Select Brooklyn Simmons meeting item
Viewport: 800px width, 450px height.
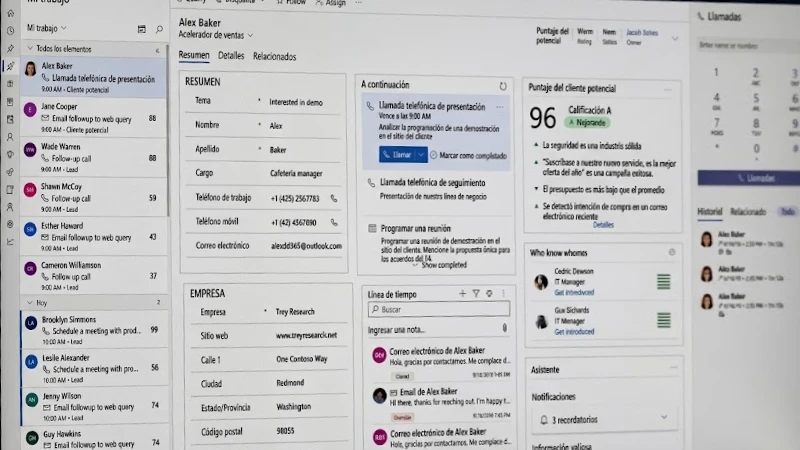coord(93,330)
